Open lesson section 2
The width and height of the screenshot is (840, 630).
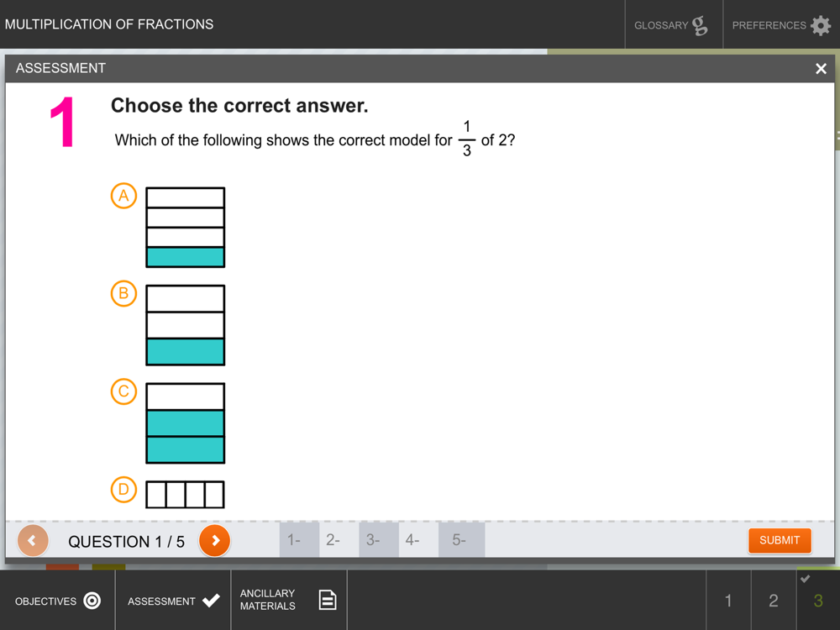click(774, 600)
